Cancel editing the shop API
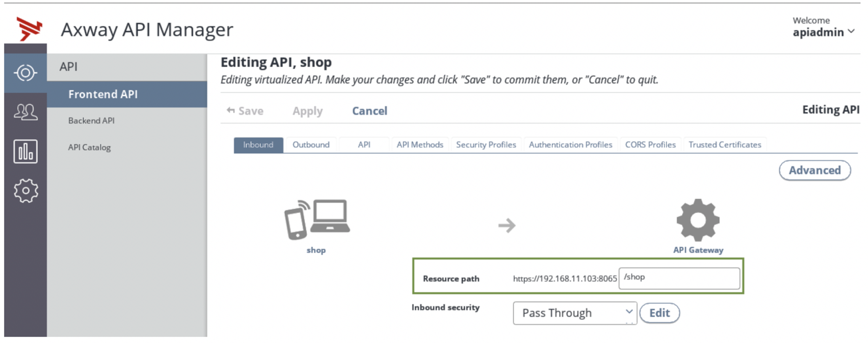 369,111
